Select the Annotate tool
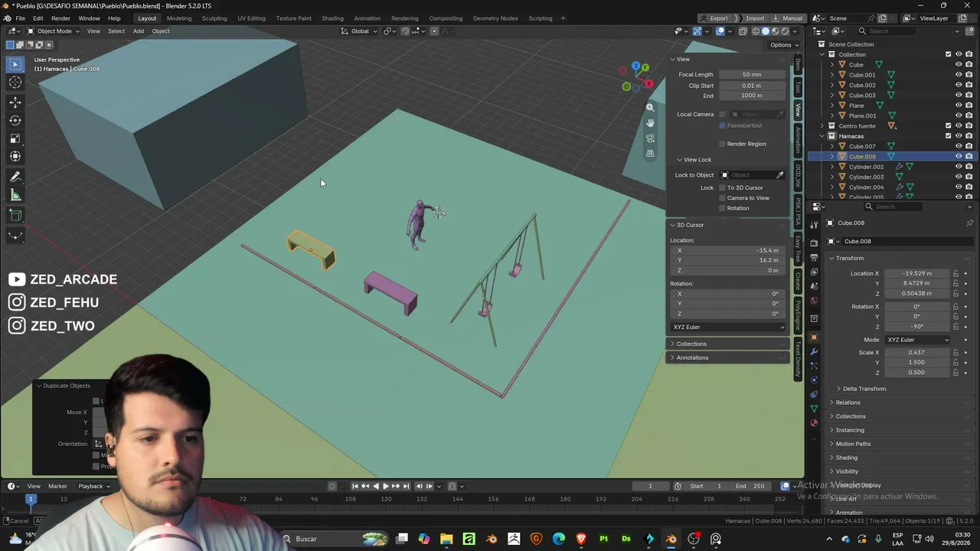 click(x=15, y=177)
